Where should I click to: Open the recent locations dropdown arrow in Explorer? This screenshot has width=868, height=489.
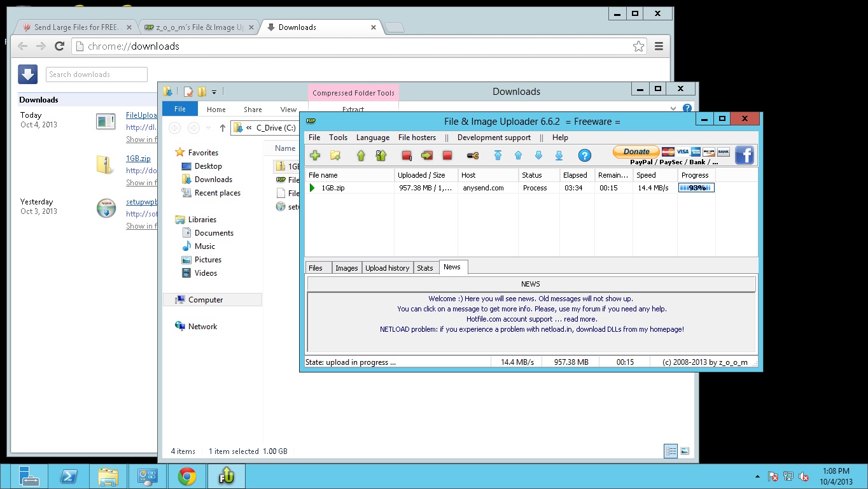(208, 128)
